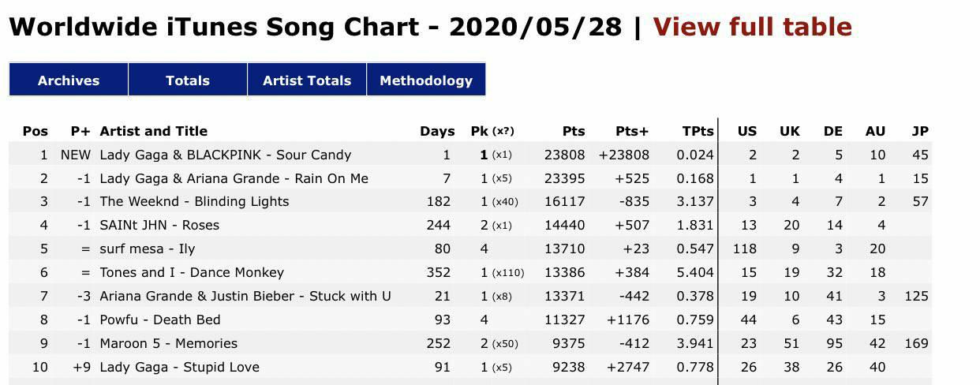The height and width of the screenshot is (385, 980).
Task: Open the Methodology tab
Action: (x=426, y=80)
